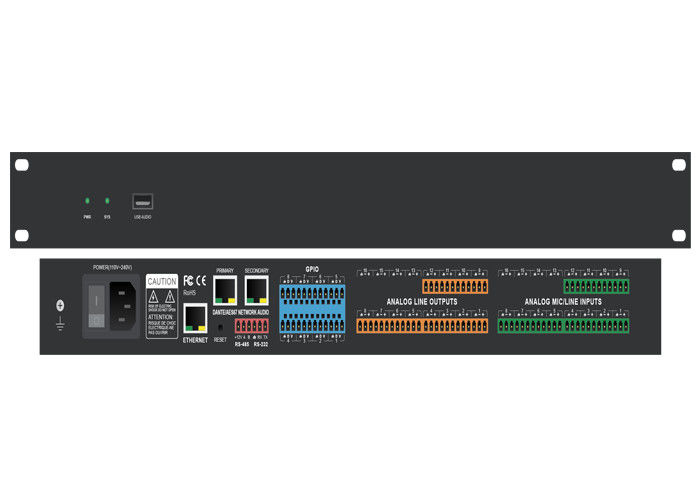Click the red RS-485/RS-232 terminal block
The image size is (700, 500).
pos(254,325)
